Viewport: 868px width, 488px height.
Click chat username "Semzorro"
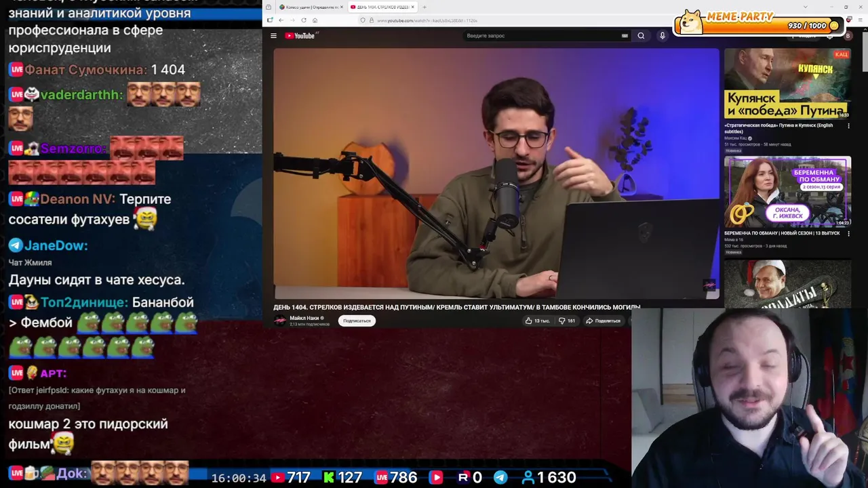[x=73, y=148]
